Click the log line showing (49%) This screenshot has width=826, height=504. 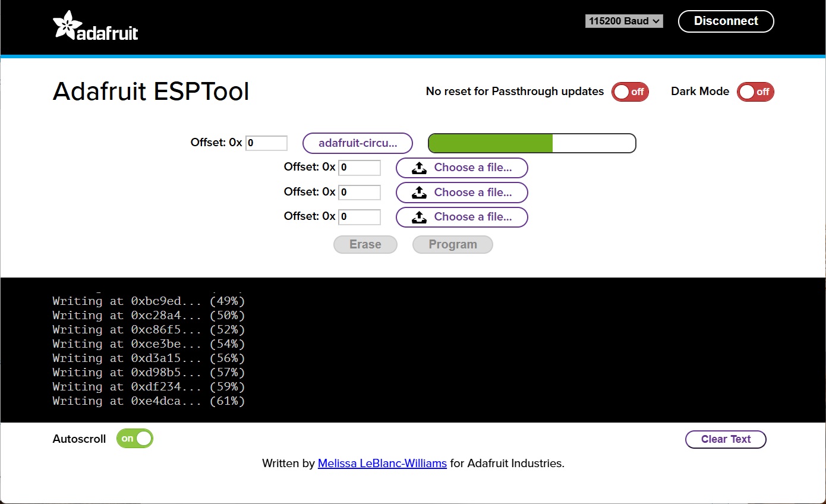149,301
